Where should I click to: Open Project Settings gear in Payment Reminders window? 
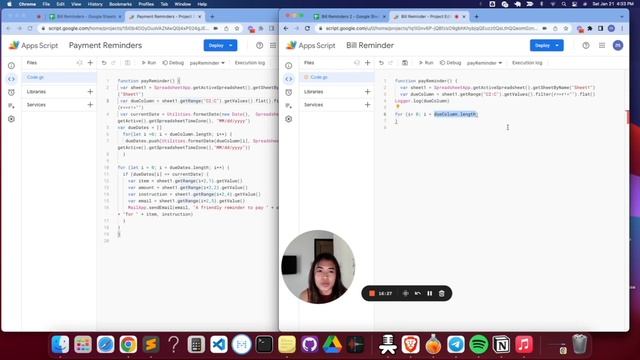11,119
